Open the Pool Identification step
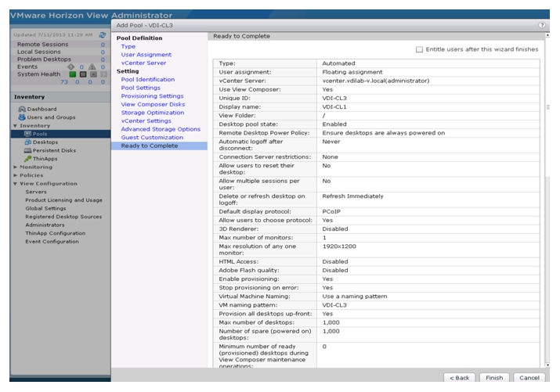Image resolution: width=560 pixels, height=392 pixels. tap(148, 80)
